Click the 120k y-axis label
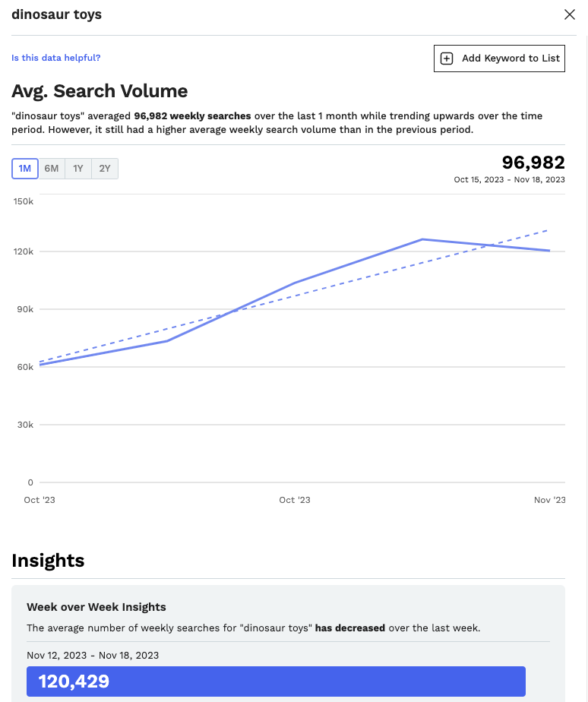 (24, 251)
